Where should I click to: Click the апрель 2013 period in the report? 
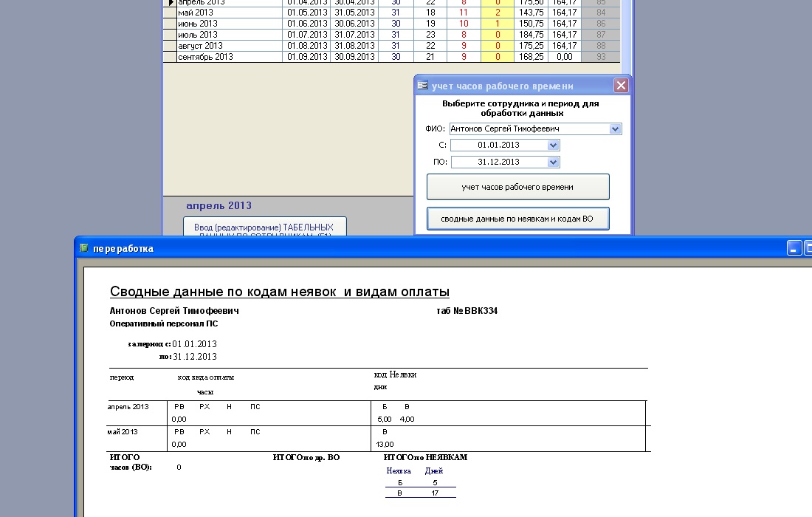128,407
